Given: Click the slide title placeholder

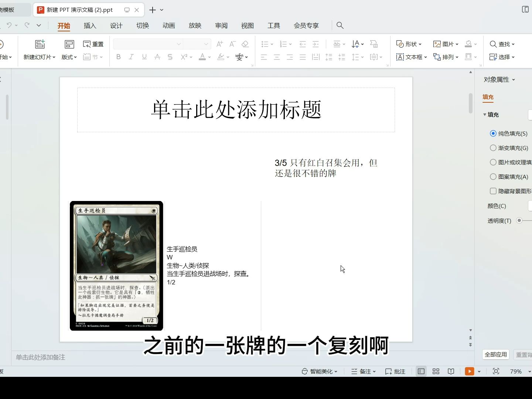Looking at the screenshot, I should (x=236, y=110).
